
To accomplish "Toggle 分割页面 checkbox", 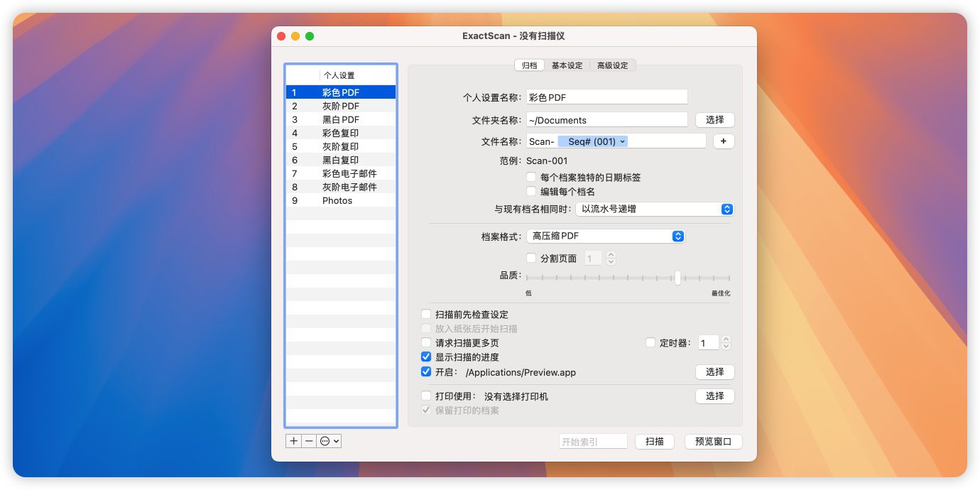I will tap(531, 258).
